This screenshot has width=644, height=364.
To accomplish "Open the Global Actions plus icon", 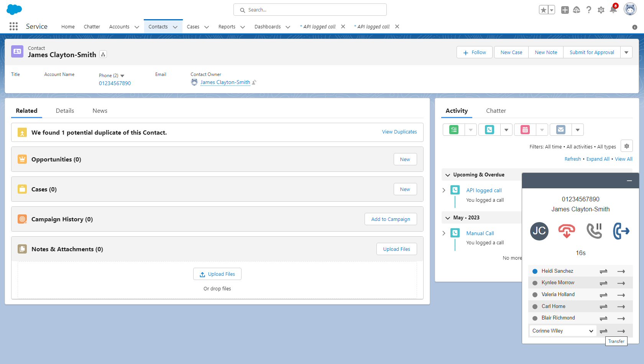I will click(x=565, y=10).
